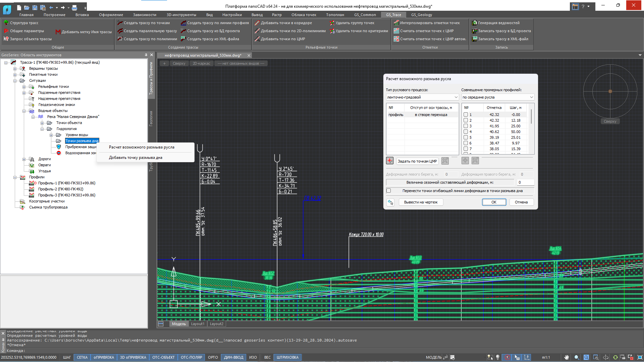Click the nanoCAD application logo button
The image size is (644, 362).
[x=7, y=9]
